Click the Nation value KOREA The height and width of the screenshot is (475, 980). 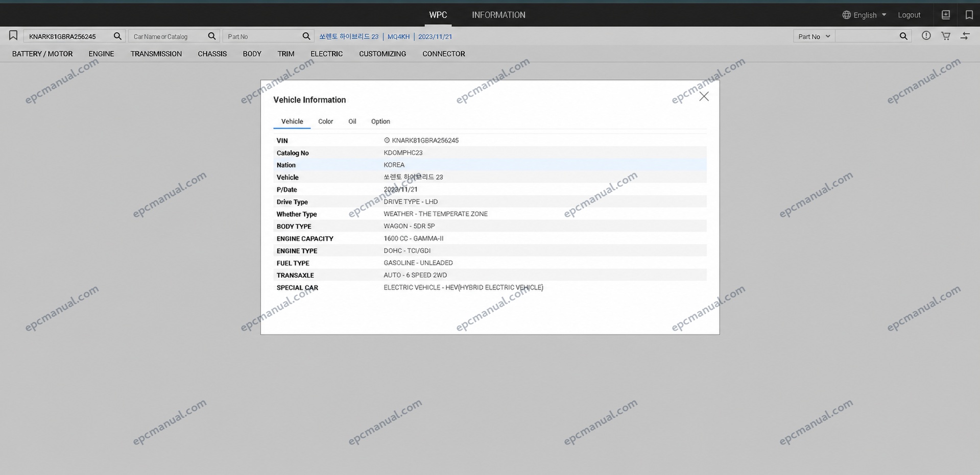[x=394, y=165]
